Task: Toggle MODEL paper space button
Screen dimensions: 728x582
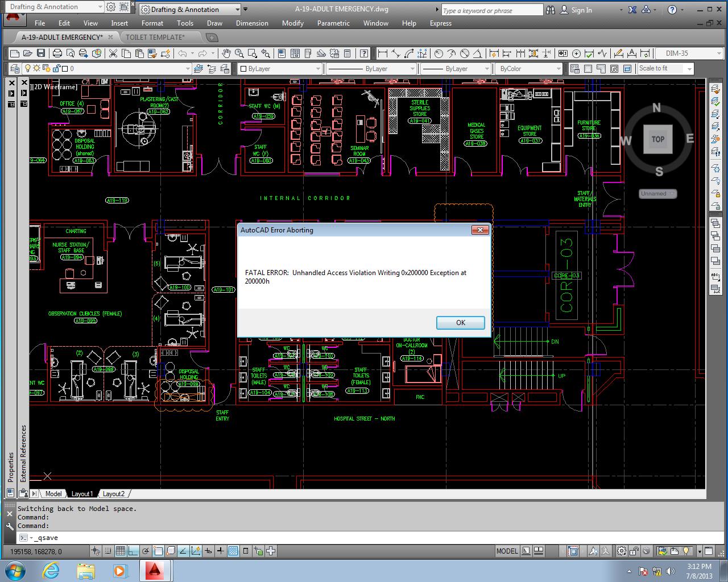Action: [507, 551]
